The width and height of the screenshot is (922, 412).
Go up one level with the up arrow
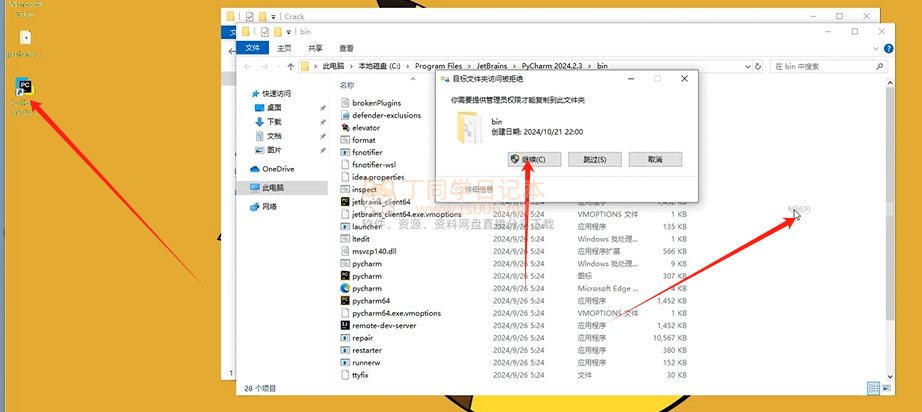[290, 66]
